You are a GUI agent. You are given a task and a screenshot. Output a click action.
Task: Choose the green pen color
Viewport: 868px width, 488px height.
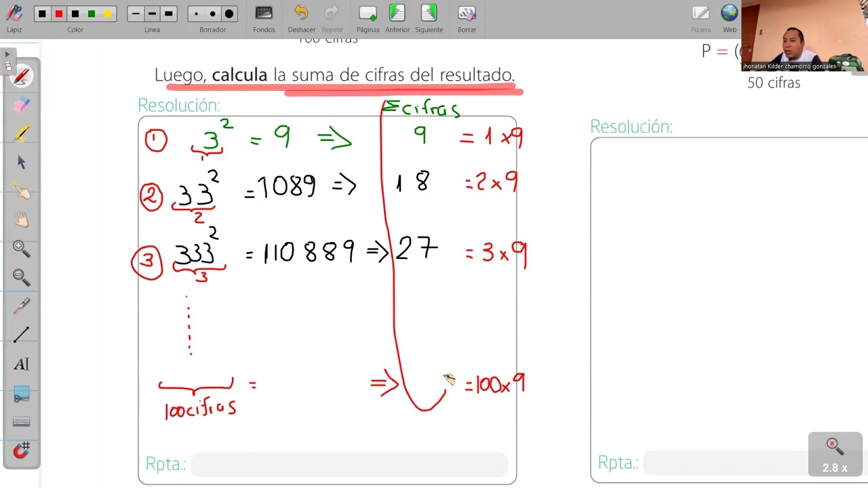point(92,14)
